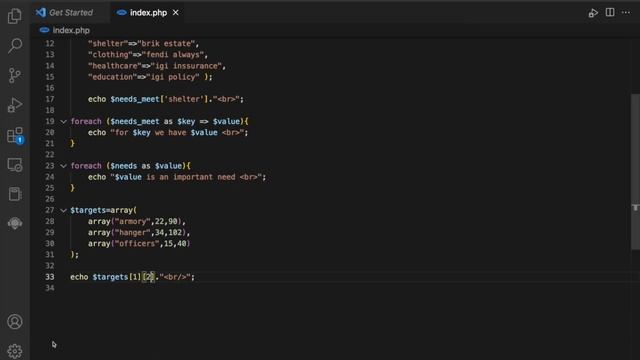This screenshot has width=640, height=360.
Task: Click $targets variable on line 33
Action: (x=110, y=277)
